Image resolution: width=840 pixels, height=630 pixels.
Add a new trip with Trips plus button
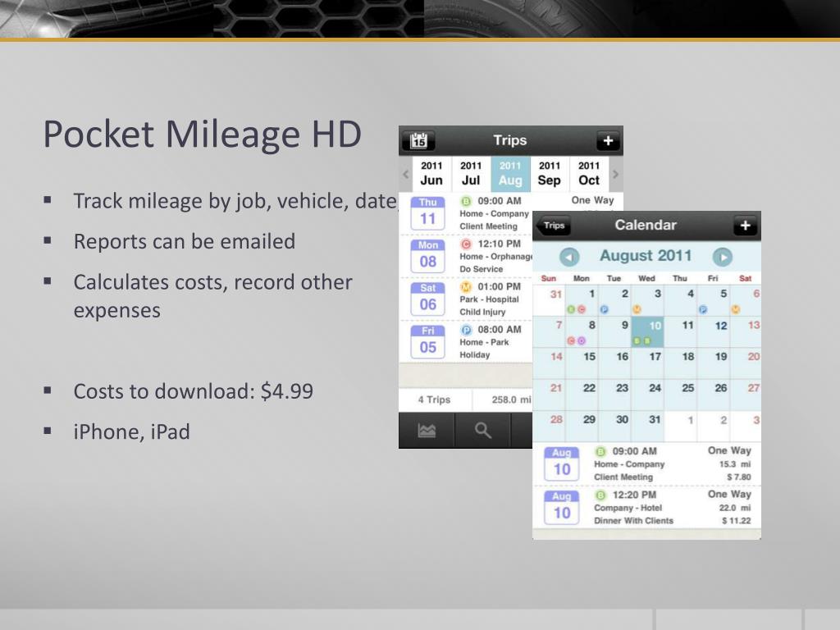608,141
